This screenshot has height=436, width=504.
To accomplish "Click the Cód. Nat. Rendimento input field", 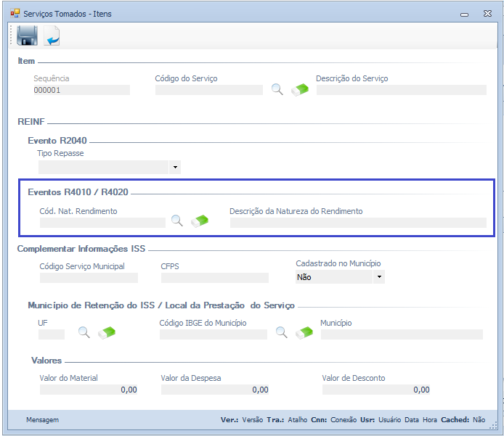I will (x=102, y=223).
